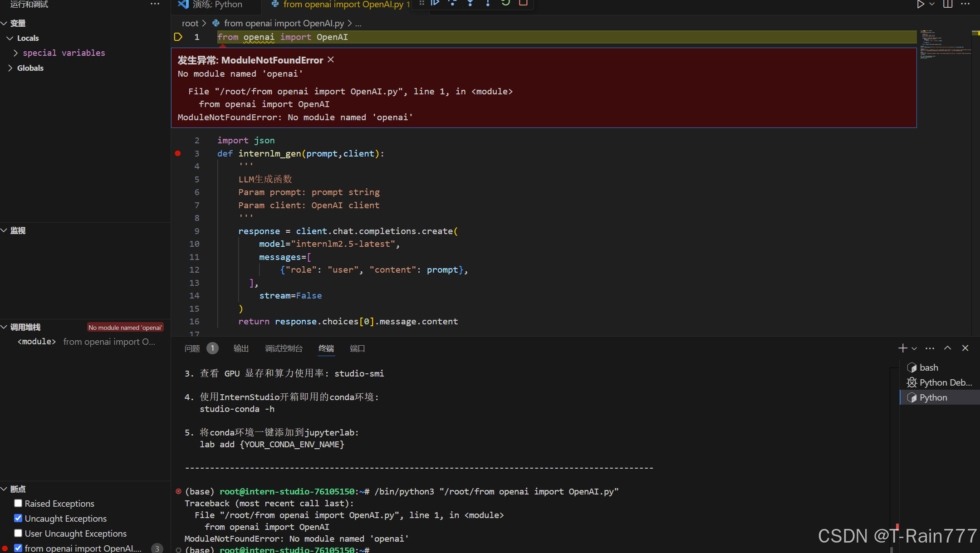Click the red breakpoint dot on line 3

[177, 153]
